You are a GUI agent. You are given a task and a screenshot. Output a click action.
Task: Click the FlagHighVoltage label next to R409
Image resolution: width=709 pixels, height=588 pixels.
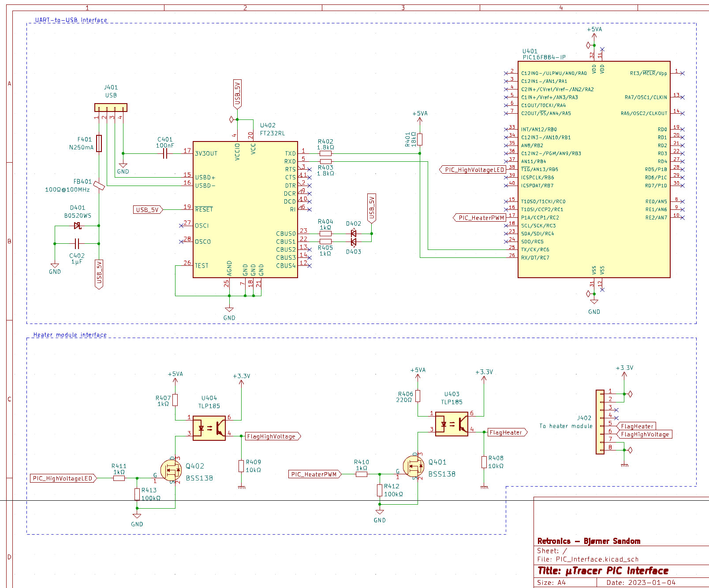pos(272,436)
